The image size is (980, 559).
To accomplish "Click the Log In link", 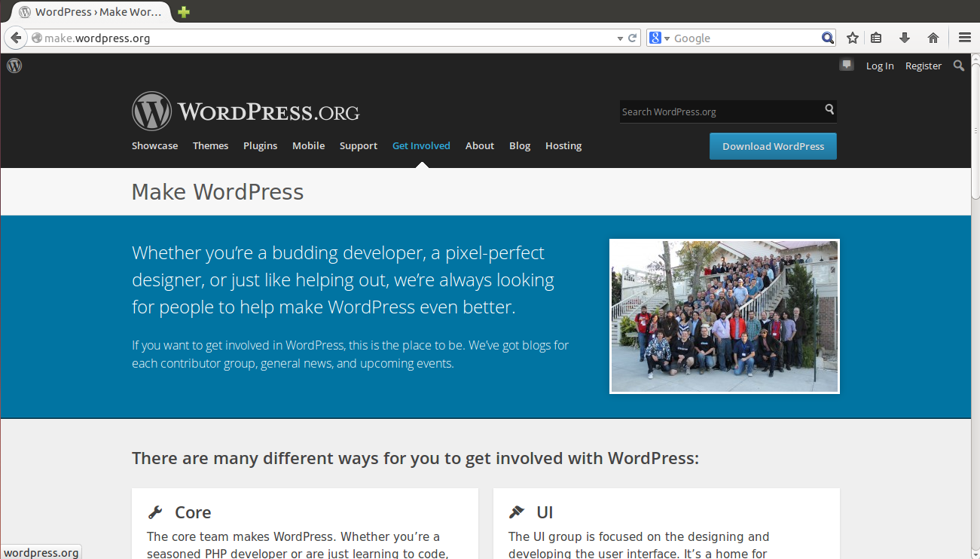I will [880, 66].
